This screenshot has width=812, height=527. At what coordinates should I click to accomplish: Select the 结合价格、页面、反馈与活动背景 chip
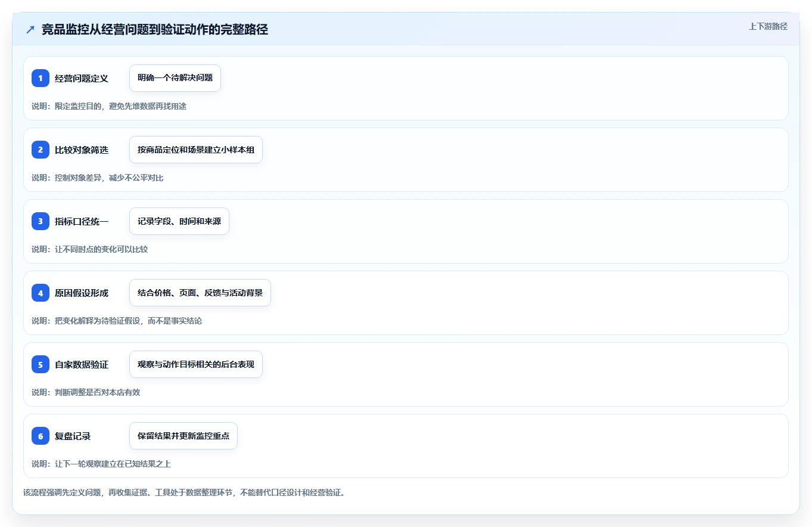coord(200,293)
